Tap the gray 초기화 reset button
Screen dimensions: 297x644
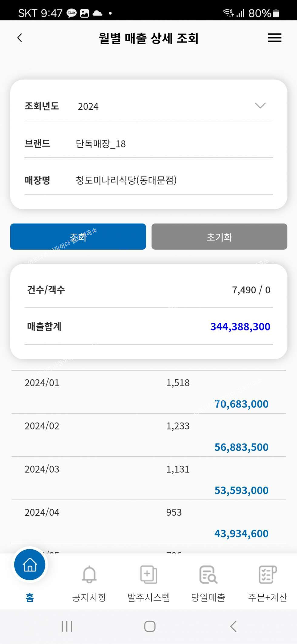[219, 237]
